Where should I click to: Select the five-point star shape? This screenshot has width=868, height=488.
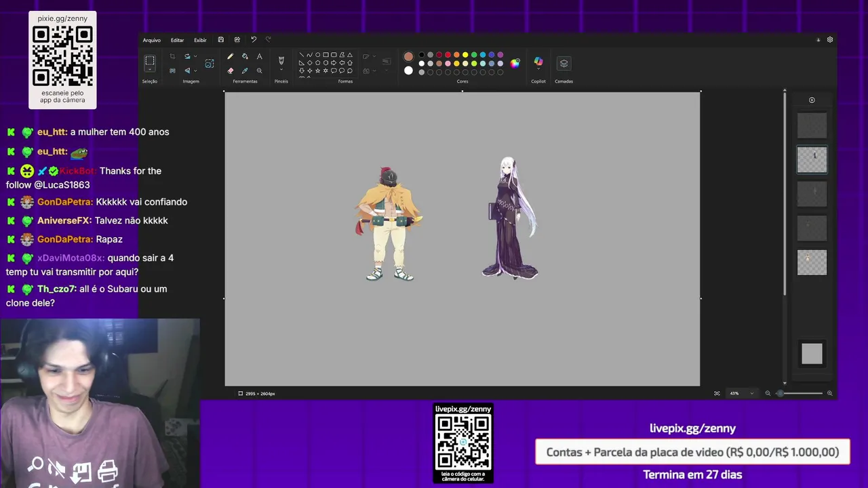(317, 70)
